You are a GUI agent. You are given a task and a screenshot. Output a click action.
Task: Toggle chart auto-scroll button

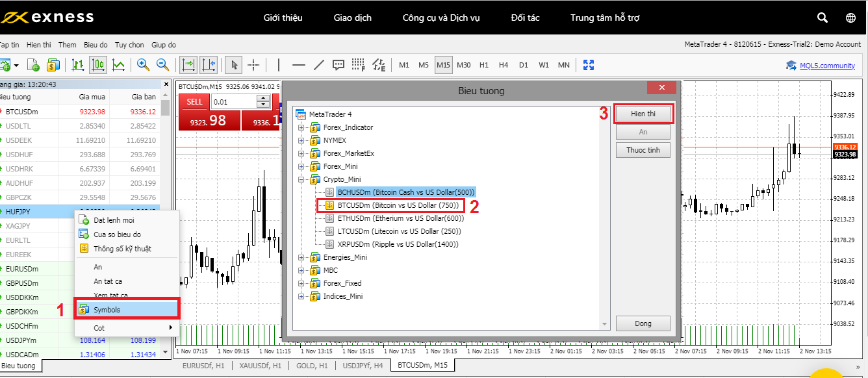[188, 65]
